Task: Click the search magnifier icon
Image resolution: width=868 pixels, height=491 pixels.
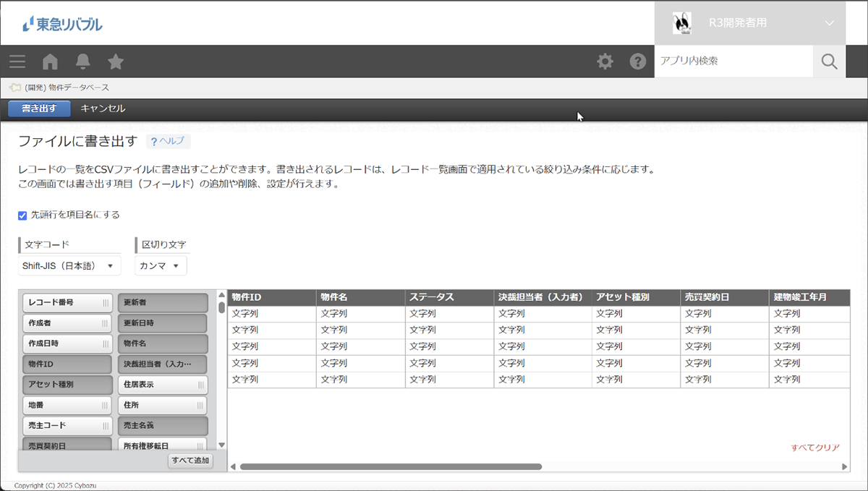Action: [829, 61]
